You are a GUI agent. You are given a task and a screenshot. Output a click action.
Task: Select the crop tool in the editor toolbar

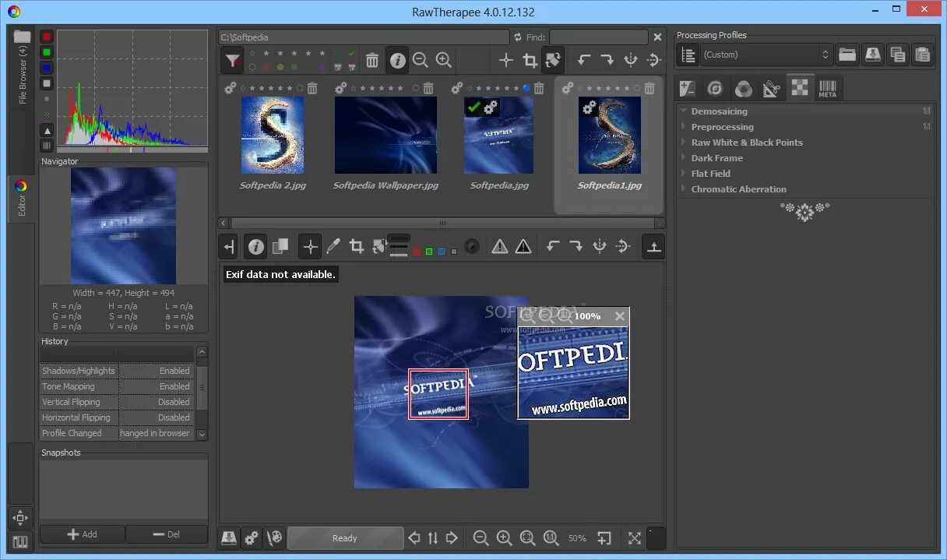coord(357,246)
